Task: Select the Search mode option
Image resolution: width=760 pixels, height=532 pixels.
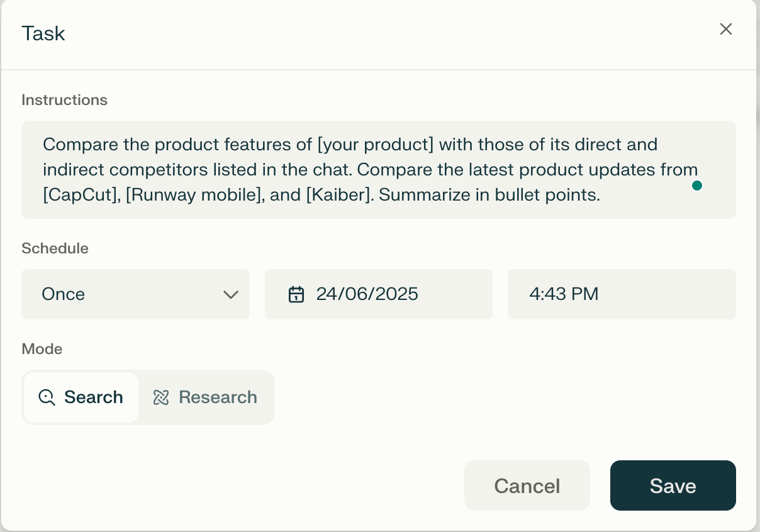Action: [x=81, y=397]
